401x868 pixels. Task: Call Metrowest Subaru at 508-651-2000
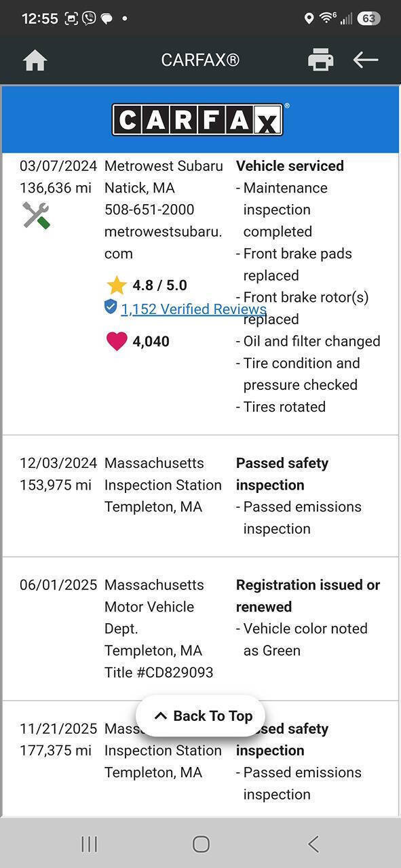pyautogui.click(x=149, y=210)
